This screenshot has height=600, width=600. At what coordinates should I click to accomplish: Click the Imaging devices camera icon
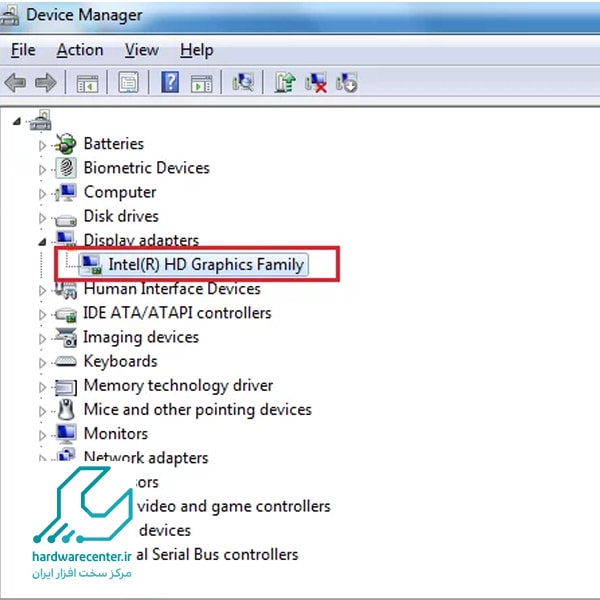point(66,337)
